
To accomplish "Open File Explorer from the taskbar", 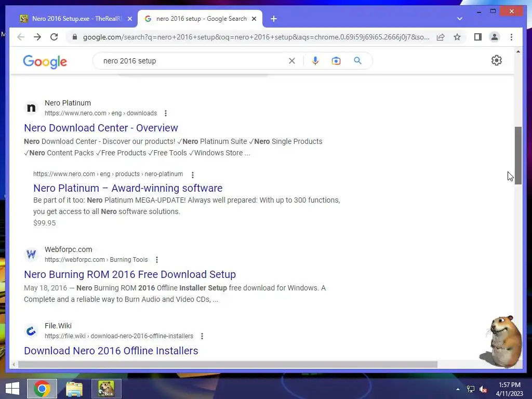I will [x=74, y=389].
